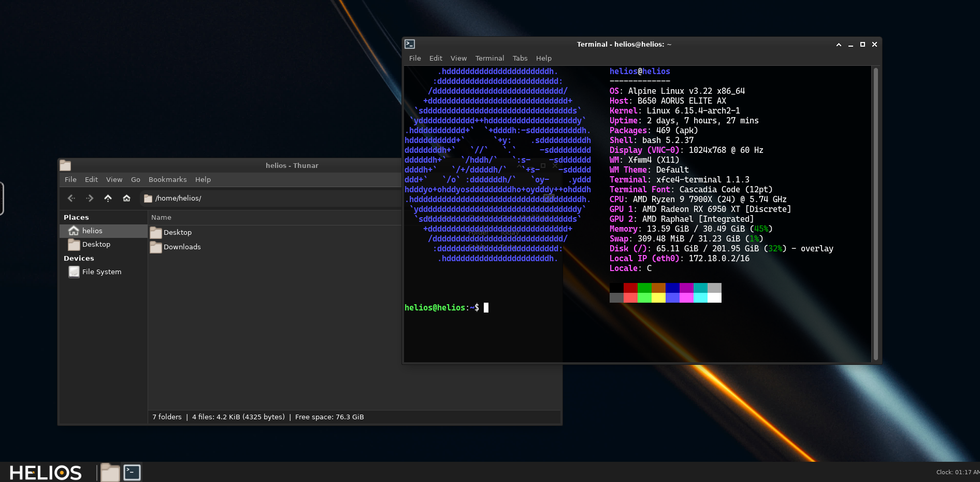Click the Terminal vertical scrollbar
The image size is (980, 482).
[876, 214]
